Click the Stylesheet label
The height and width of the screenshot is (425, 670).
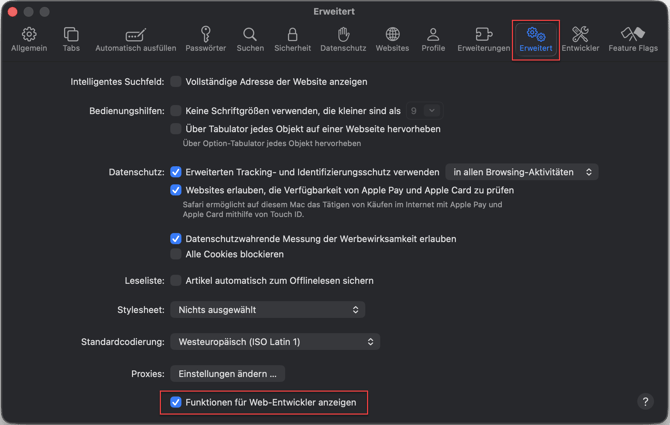click(141, 310)
